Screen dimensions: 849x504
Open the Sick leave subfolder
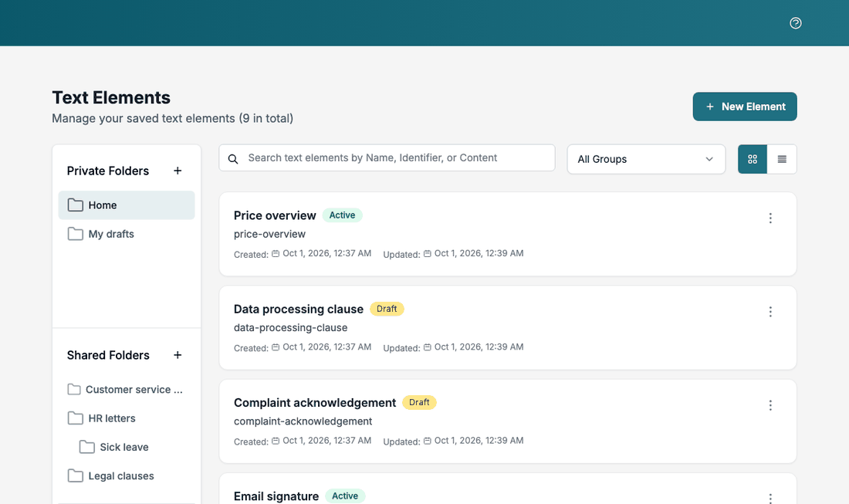127,447
